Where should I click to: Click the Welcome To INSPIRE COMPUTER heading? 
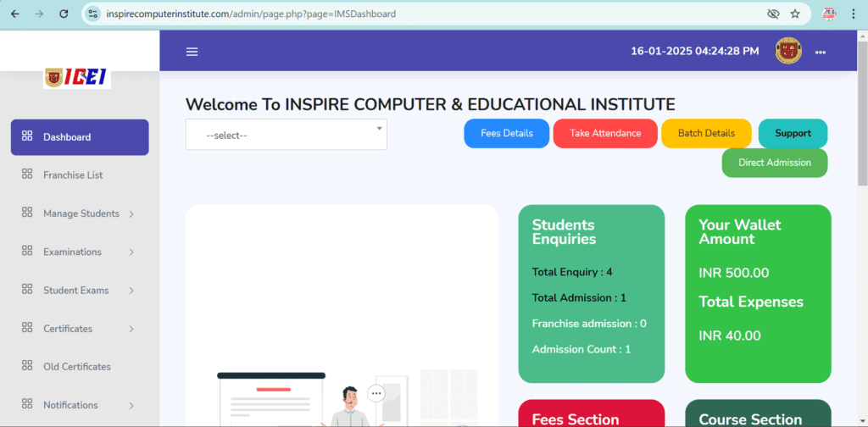tap(430, 104)
